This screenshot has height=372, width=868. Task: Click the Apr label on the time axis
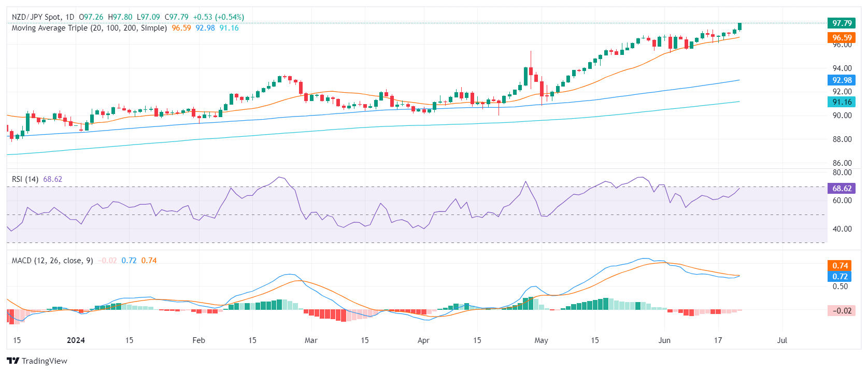click(x=423, y=340)
